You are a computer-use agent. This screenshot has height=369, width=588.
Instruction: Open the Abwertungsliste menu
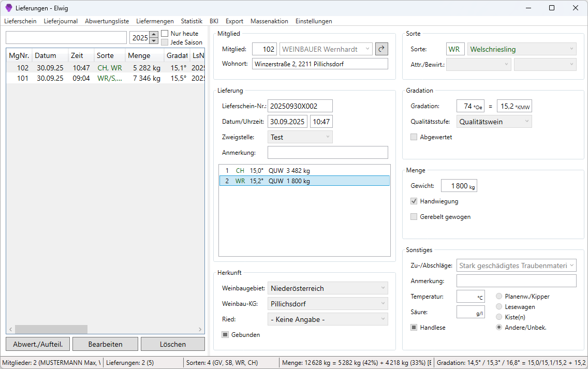point(107,21)
